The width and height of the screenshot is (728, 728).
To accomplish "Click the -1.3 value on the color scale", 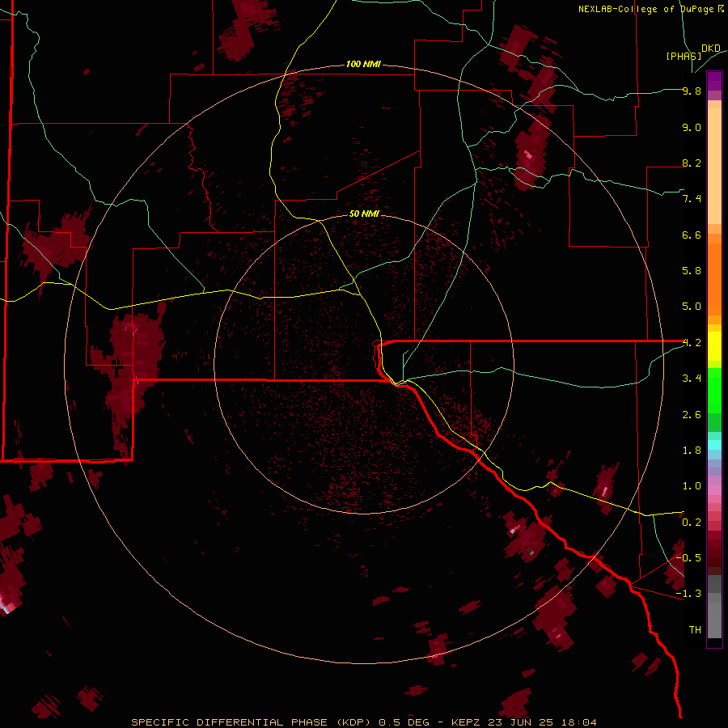I will pos(688,594).
